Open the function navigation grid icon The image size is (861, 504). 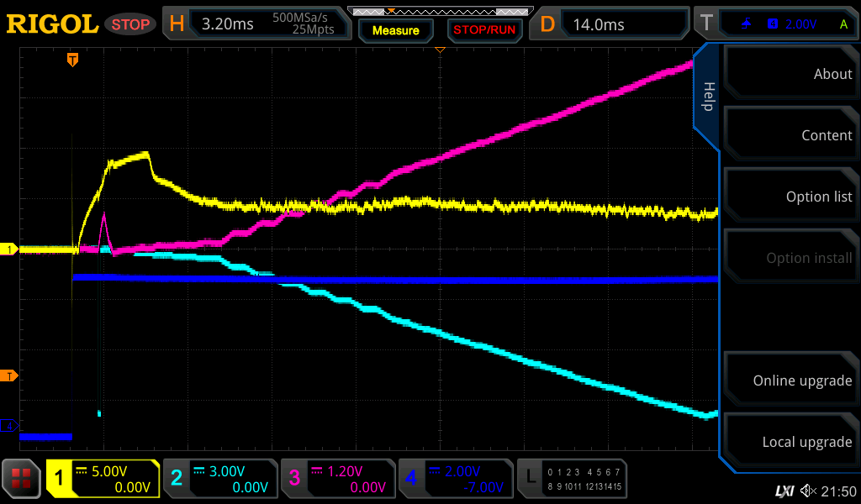22,480
